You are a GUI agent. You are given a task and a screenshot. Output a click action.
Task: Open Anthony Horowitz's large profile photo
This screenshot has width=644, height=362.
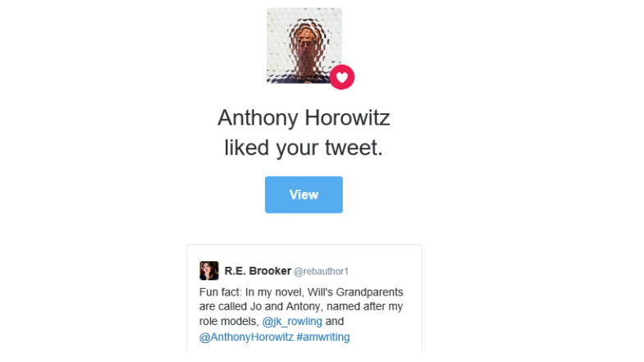click(304, 46)
